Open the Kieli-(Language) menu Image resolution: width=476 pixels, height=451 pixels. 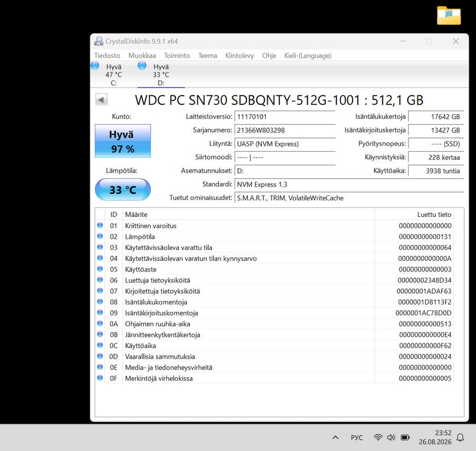tap(308, 56)
